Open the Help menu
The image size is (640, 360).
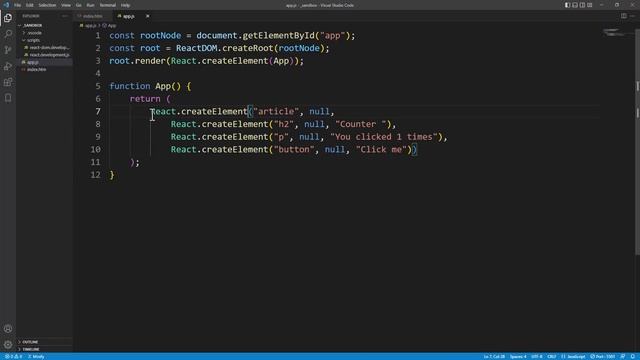click(x=125, y=5)
